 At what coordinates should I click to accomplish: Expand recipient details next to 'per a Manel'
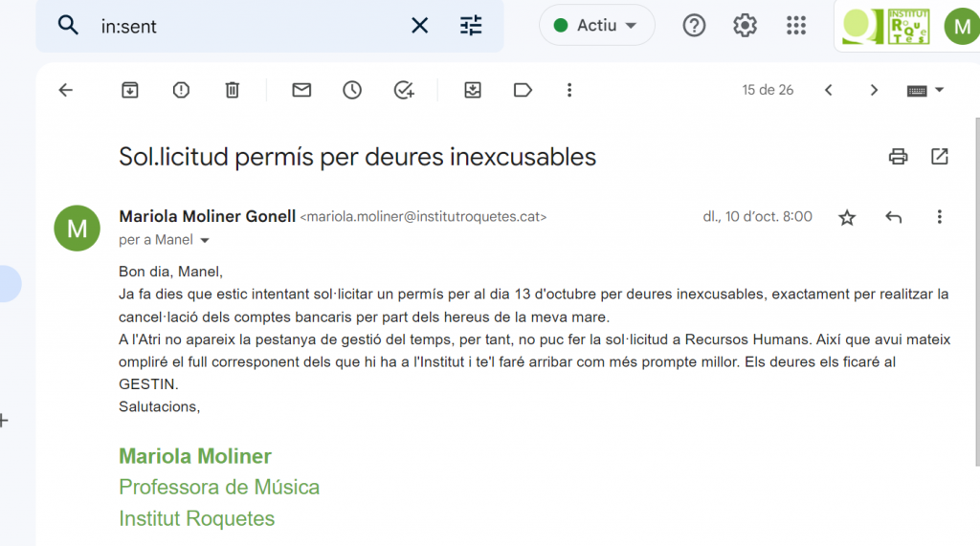(x=205, y=241)
